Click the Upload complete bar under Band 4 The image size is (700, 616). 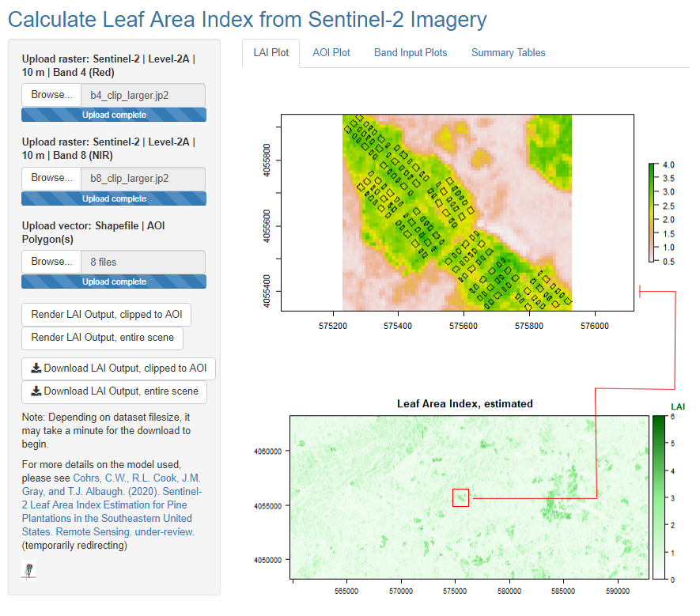point(113,114)
